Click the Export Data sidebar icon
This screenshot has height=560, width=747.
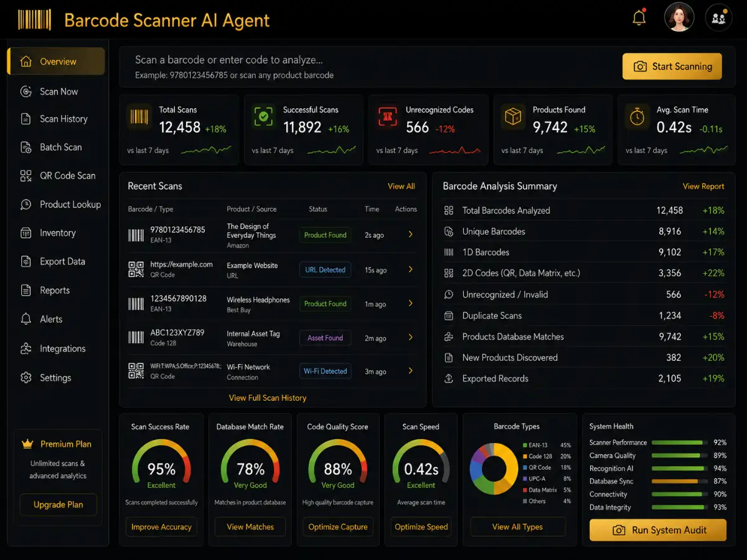26,261
